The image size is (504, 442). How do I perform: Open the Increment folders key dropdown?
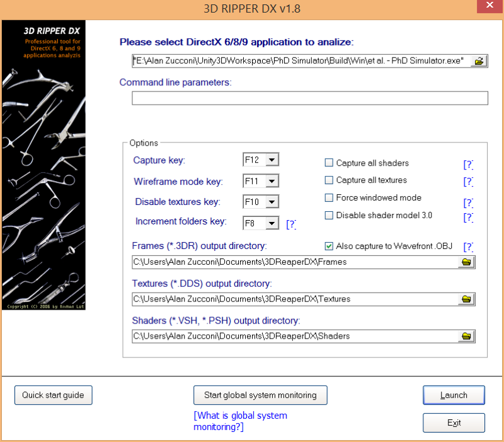tap(272, 223)
